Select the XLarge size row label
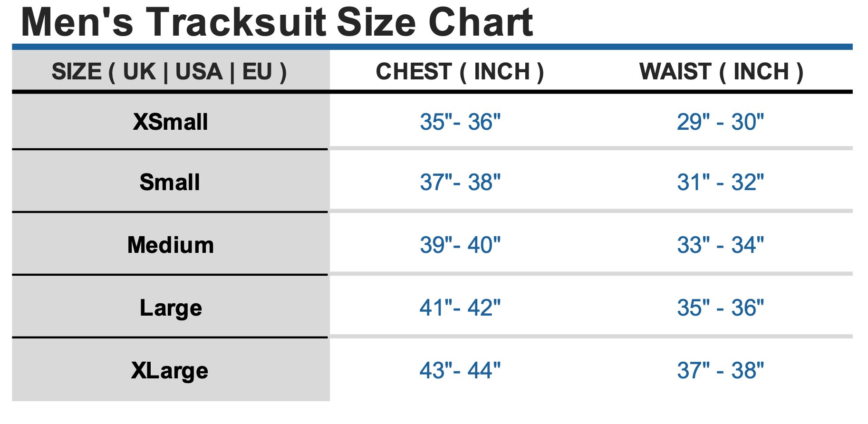 pyautogui.click(x=170, y=371)
